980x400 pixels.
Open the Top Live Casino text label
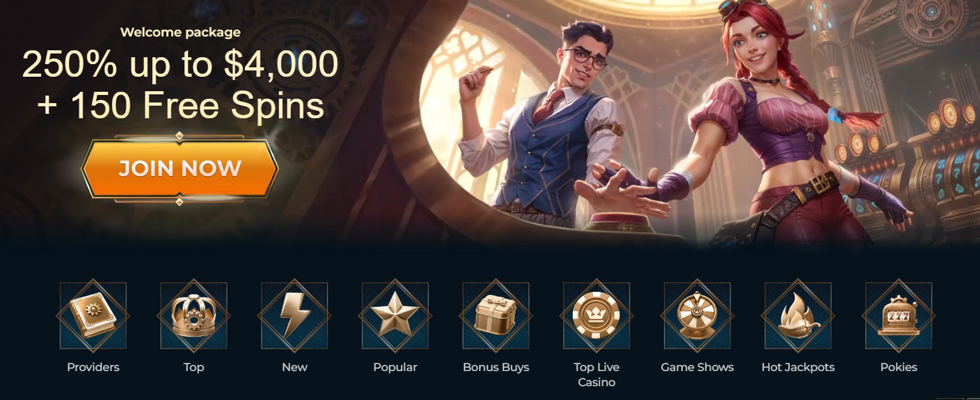pyautogui.click(x=597, y=375)
